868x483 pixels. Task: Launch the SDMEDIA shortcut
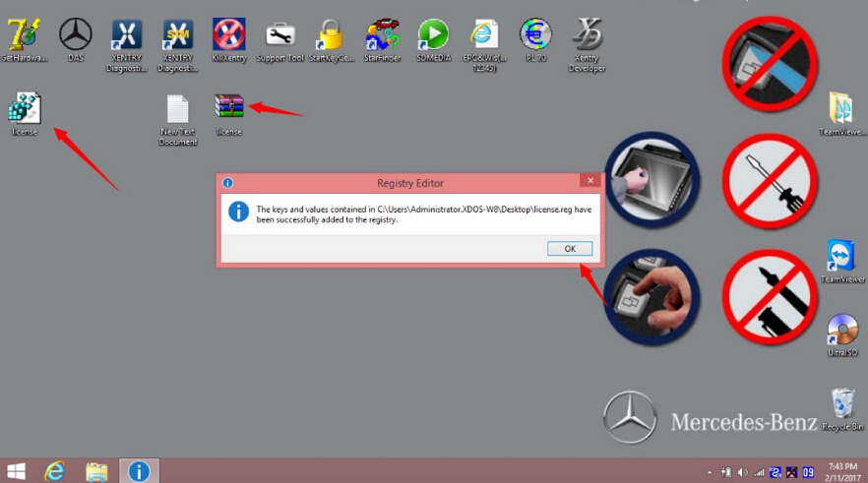433,36
